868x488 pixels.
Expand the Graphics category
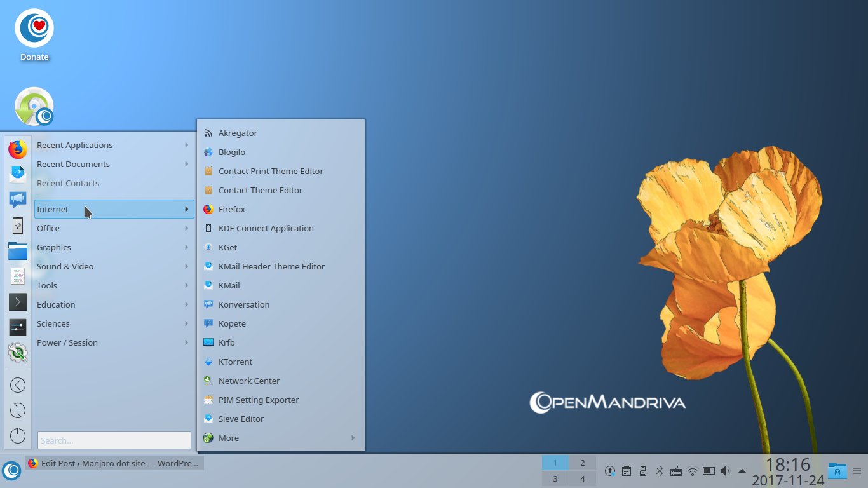114,247
